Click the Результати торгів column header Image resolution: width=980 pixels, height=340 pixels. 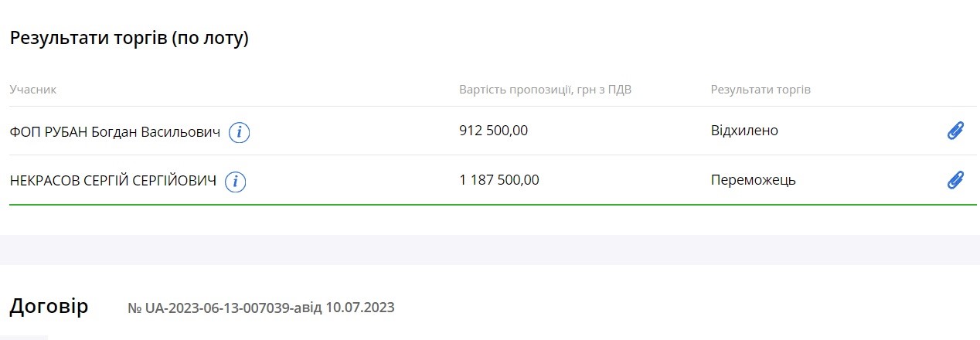(760, 90)
